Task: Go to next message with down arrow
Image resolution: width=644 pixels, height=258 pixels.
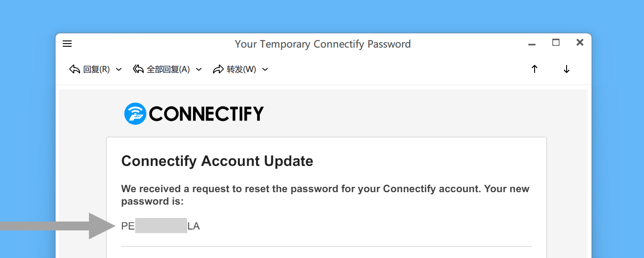Action: 567,69
